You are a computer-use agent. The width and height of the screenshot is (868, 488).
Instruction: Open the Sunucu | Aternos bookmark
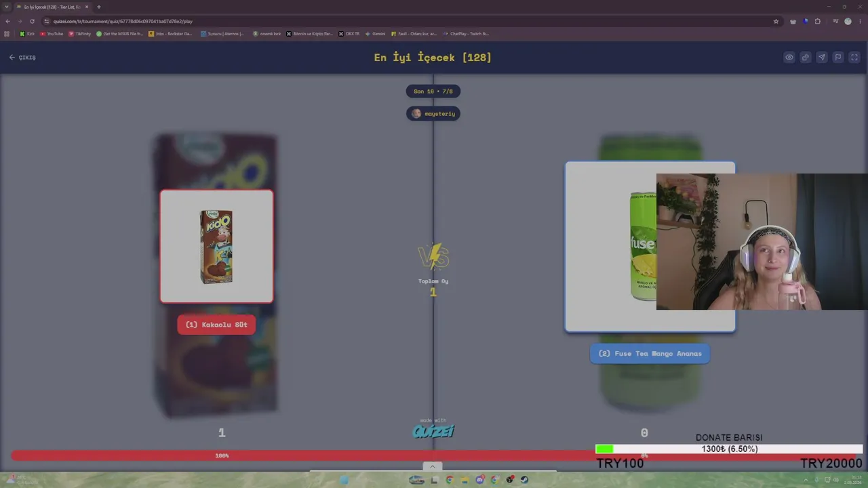click(x=222, y=33)
